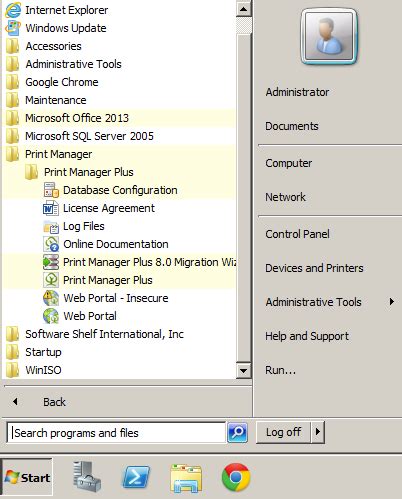Open Windows Explorer from the taskbar
402x499 pixels.
pyautogui.click(x=186, y=478)
